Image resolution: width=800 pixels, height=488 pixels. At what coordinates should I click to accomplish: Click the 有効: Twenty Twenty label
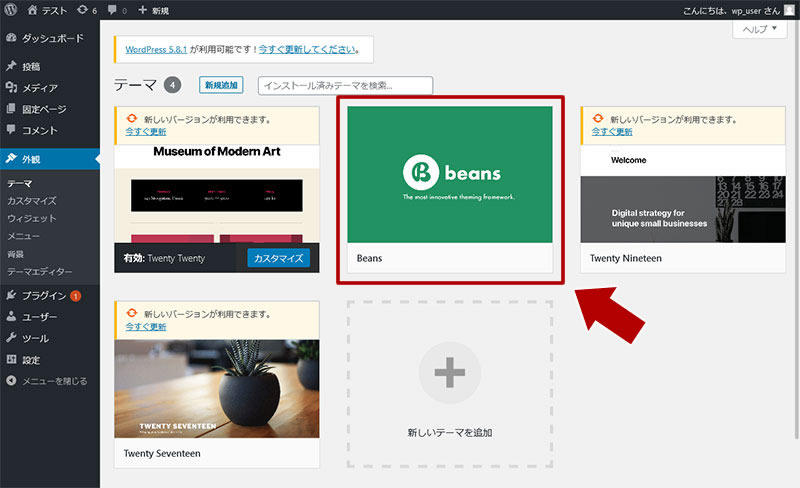point(164,258)
